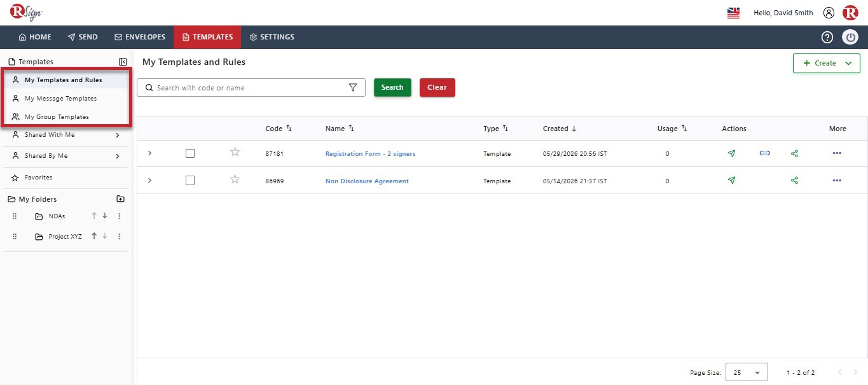Check the box for Registration Form row

(190, 153)
